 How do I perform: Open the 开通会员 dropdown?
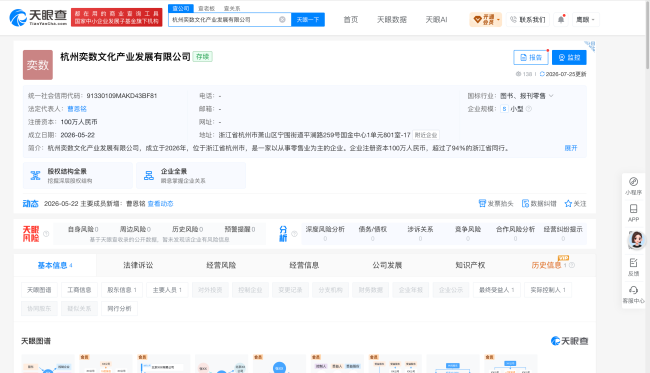tap(485, 19)
